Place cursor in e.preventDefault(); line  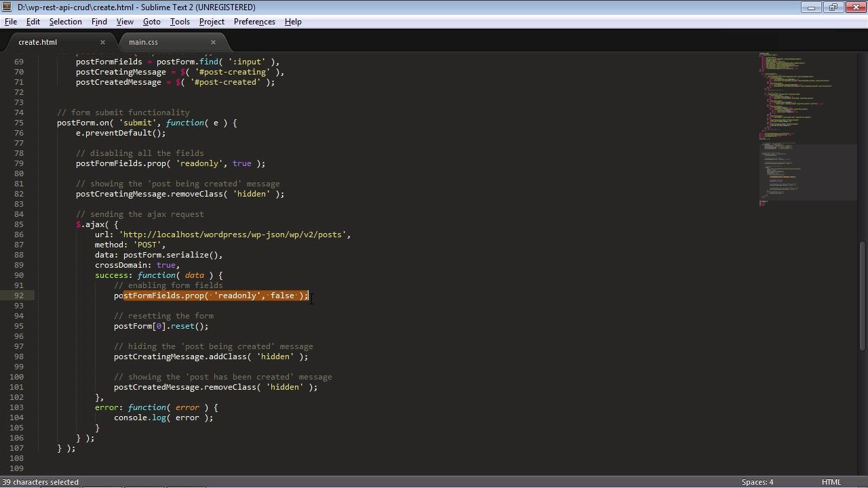tap(121, 133)
